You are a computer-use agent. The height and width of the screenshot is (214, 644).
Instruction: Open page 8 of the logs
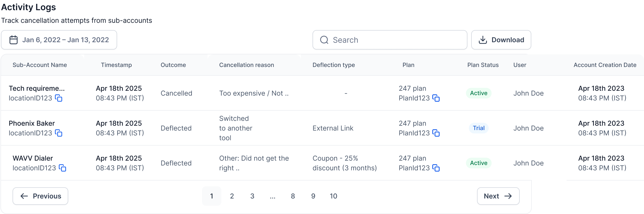pos(293,196)
